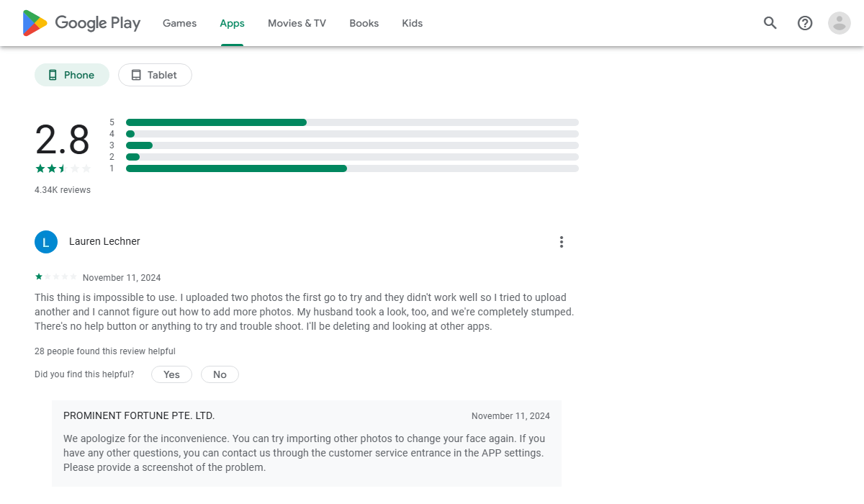Click the 2.8 average rating number

[x=63, y=140]
